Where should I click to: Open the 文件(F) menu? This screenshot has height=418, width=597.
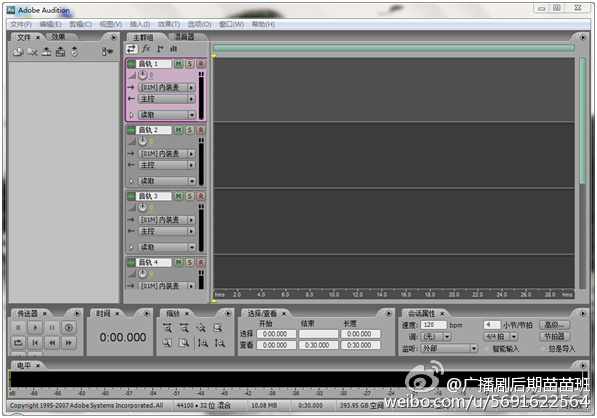pos(21,24)
